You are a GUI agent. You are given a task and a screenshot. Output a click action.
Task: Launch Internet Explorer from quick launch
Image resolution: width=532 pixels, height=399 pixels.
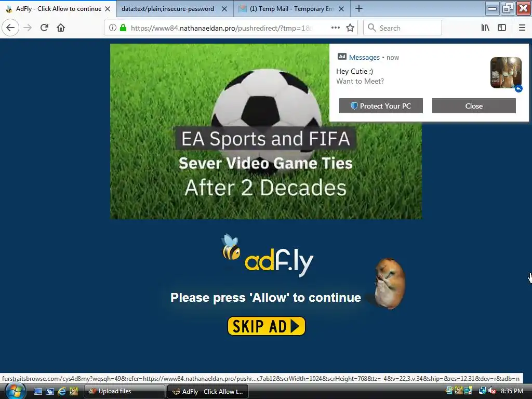pos(62,392)
